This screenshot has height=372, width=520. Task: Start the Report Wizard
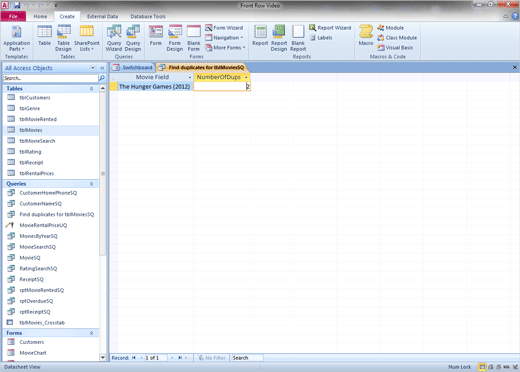pos(330,28)
